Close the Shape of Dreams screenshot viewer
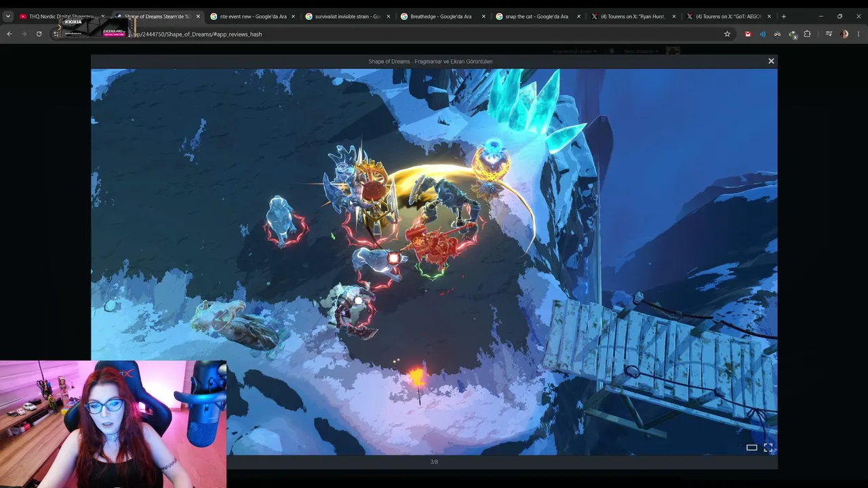The height and width of the screenshot is (488, 868). (771, 61)
